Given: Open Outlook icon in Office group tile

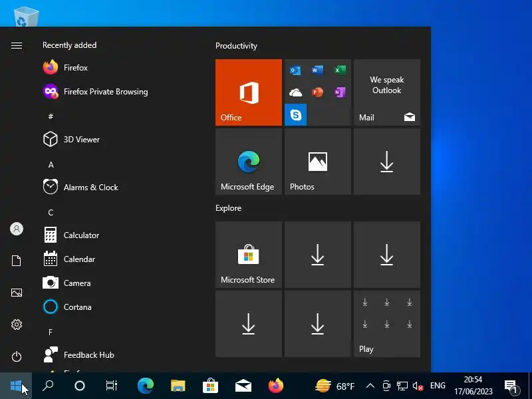Looking at the screenshot, I should click(x=295, y=70).
